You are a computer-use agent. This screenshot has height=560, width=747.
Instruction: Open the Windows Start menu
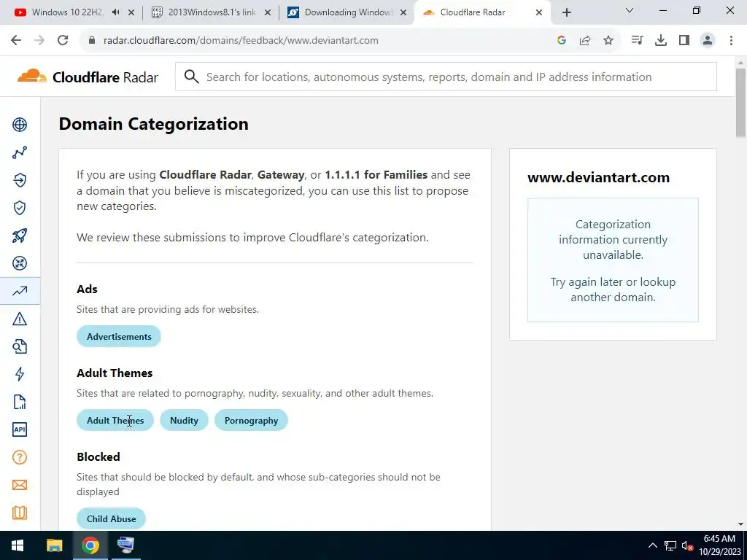click(18, 545)
